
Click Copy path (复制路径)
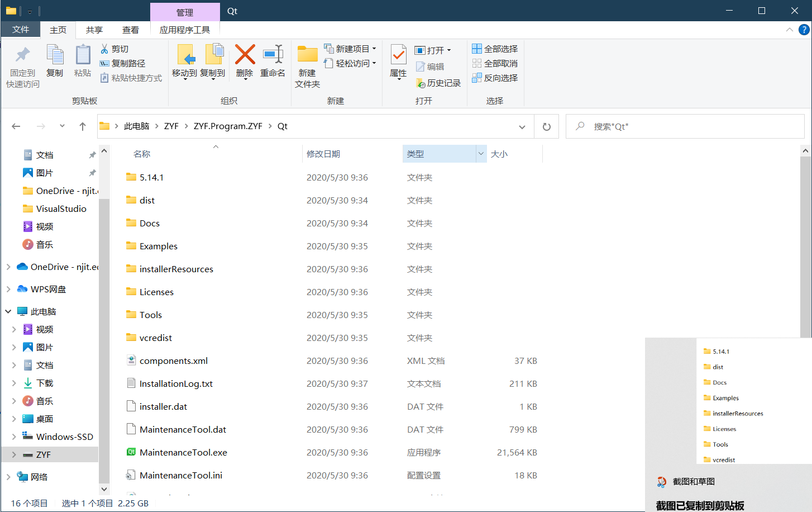click(x=122, y=64)
